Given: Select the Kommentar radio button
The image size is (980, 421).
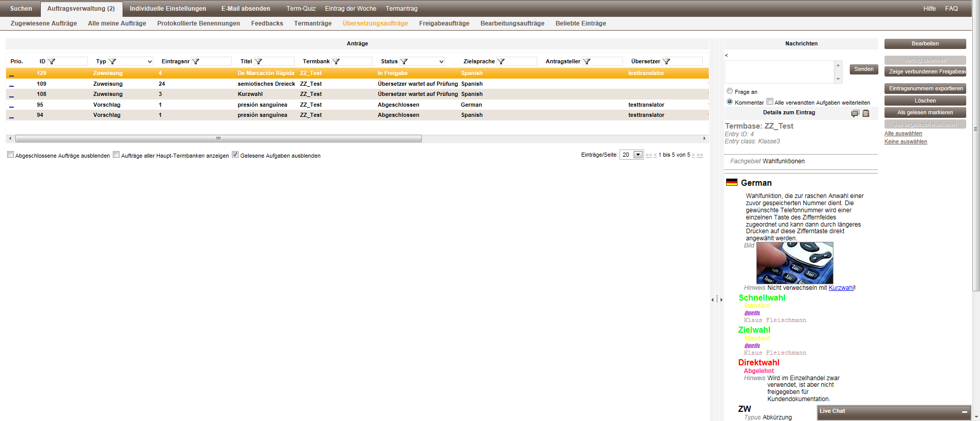Looking at the screenshot, I should click(x=730, y=102).
